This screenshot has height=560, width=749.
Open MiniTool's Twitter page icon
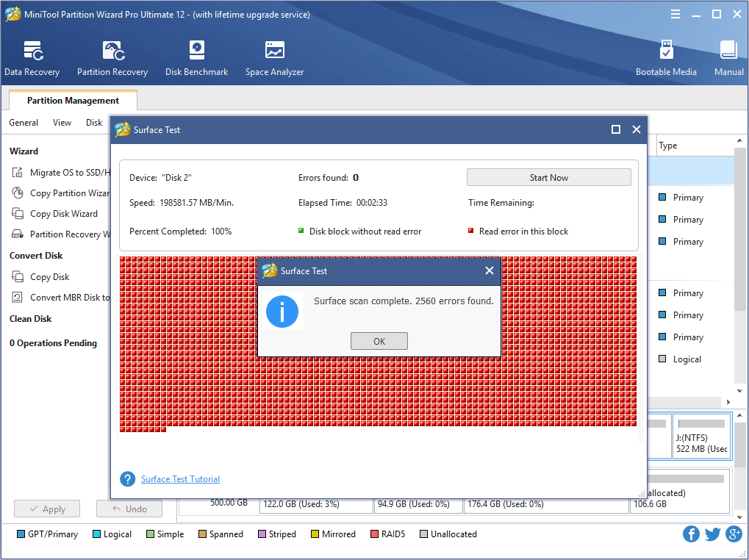(x=712, y=534)
